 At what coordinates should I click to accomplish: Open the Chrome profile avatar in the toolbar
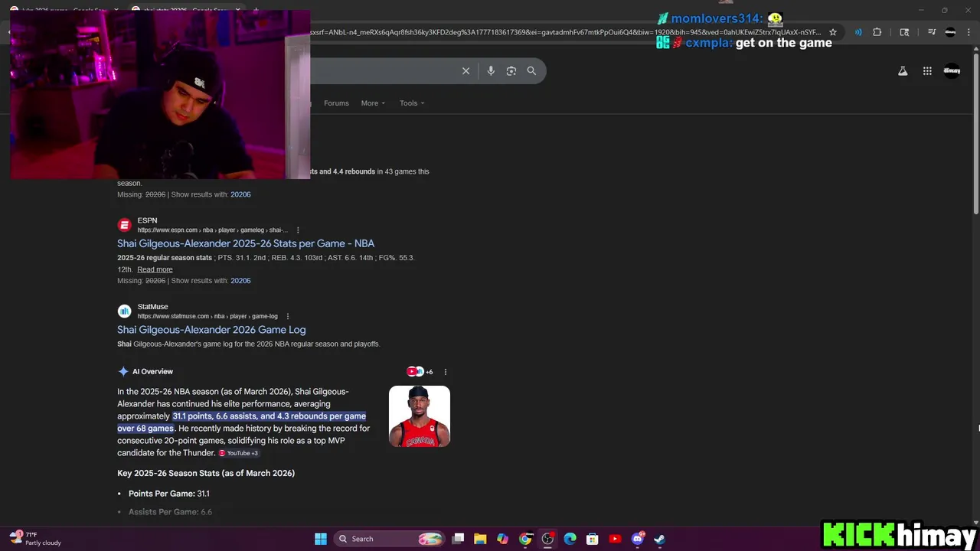click(950, 32)
